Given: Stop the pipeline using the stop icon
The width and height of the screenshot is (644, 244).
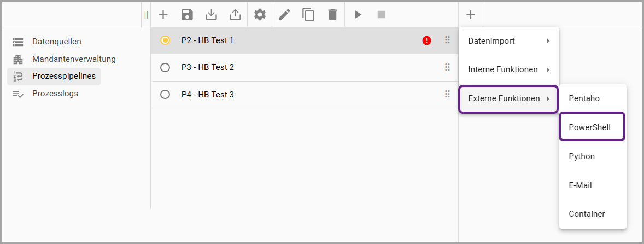Looking at the screenshot, I should tap(381, 15).
